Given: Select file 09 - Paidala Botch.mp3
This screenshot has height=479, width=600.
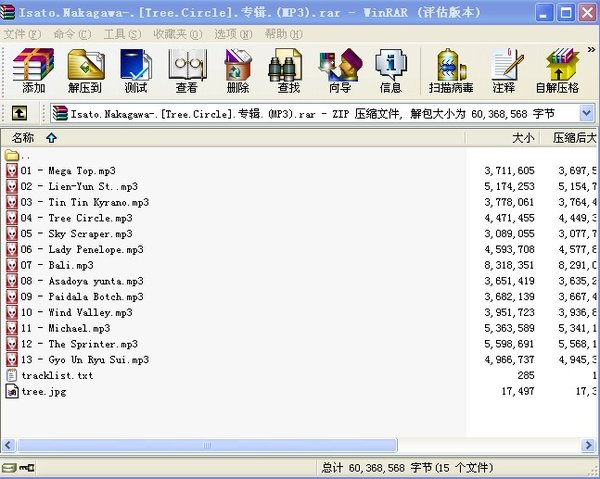Looking at the screenshot, I should (x=82, y=297).
